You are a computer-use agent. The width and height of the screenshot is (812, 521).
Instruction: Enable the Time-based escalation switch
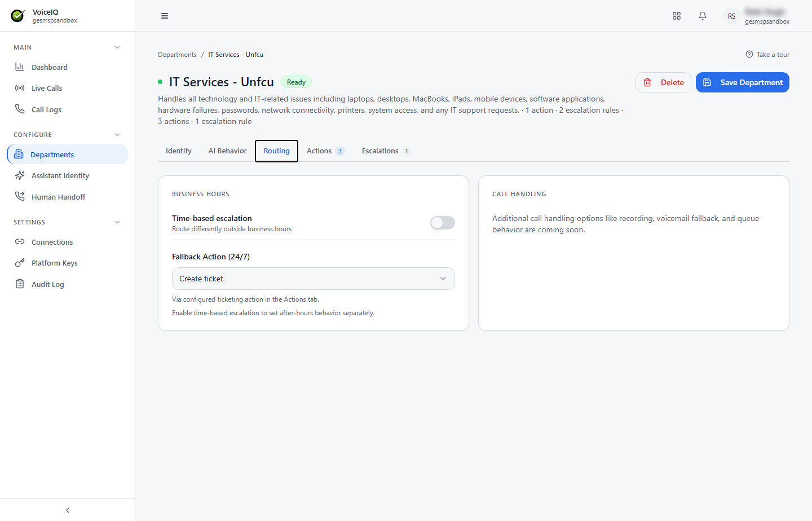point(443,223)
